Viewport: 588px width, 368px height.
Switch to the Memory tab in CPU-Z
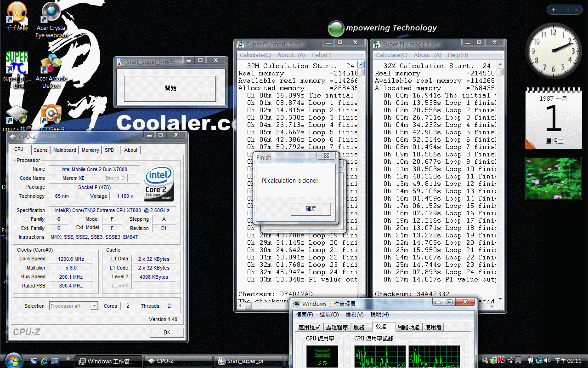(90, 150)
